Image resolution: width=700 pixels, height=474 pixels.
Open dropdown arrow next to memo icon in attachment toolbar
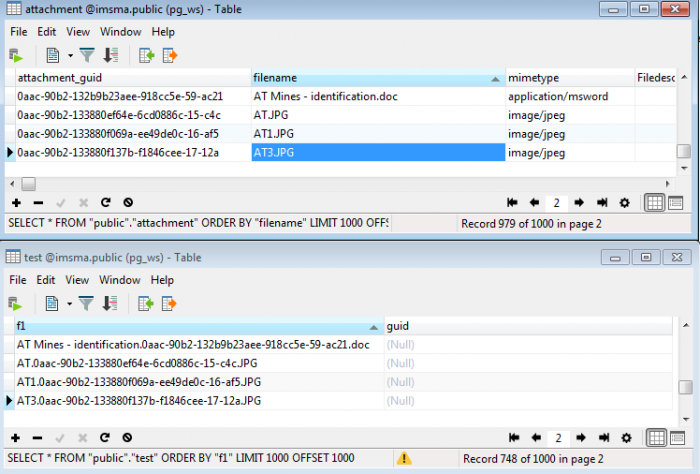(x=70, y=56)
